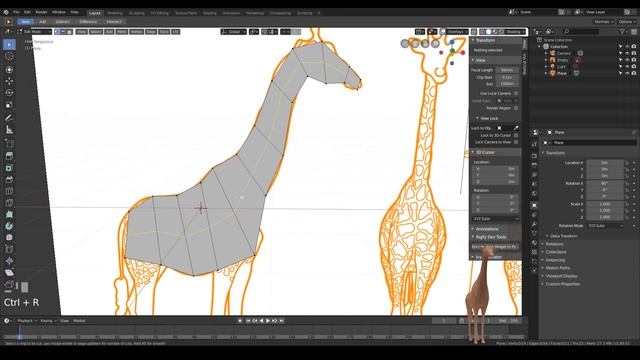Click the Difference selection mode button
The image size is (640, 360).
click(88, 22)
